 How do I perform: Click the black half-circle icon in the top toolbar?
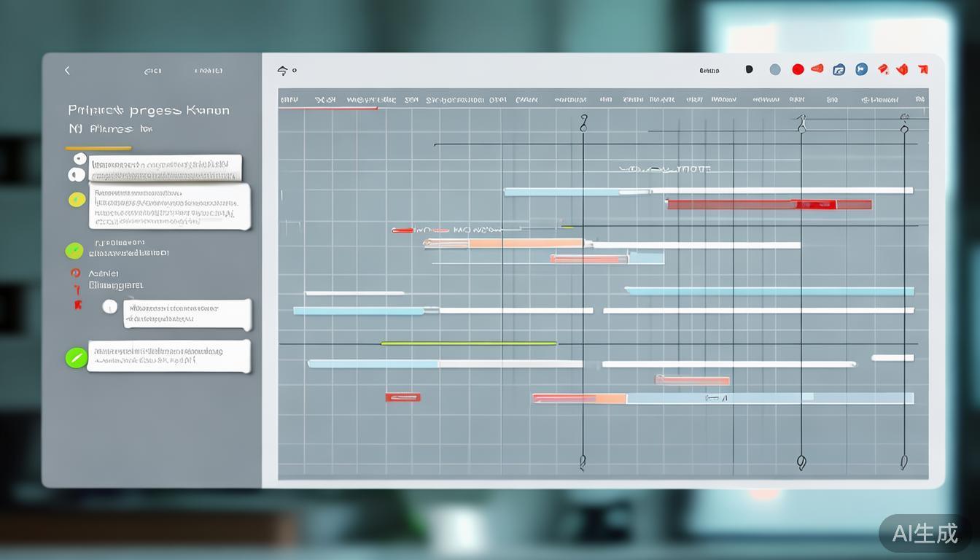pyautogui.click(x=749, y=69)
